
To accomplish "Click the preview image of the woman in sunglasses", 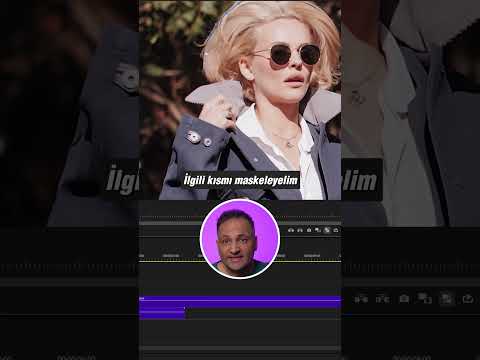I will pos(240,100).
